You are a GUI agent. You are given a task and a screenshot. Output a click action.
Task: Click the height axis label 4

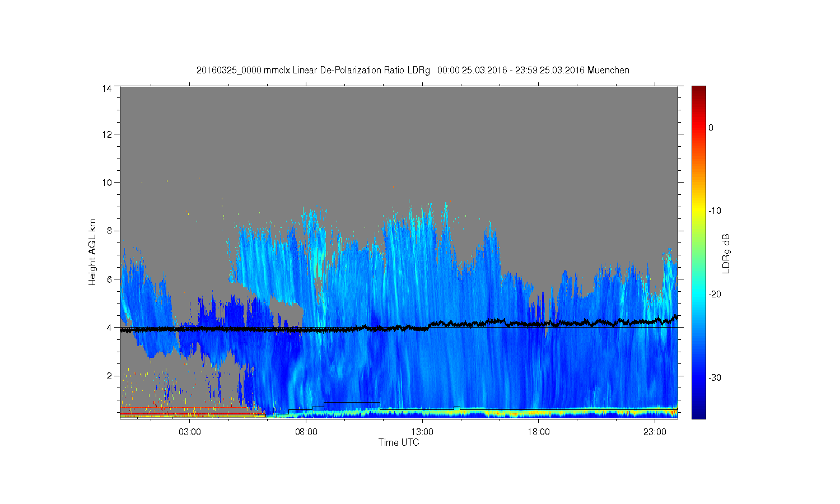point(109,328)
